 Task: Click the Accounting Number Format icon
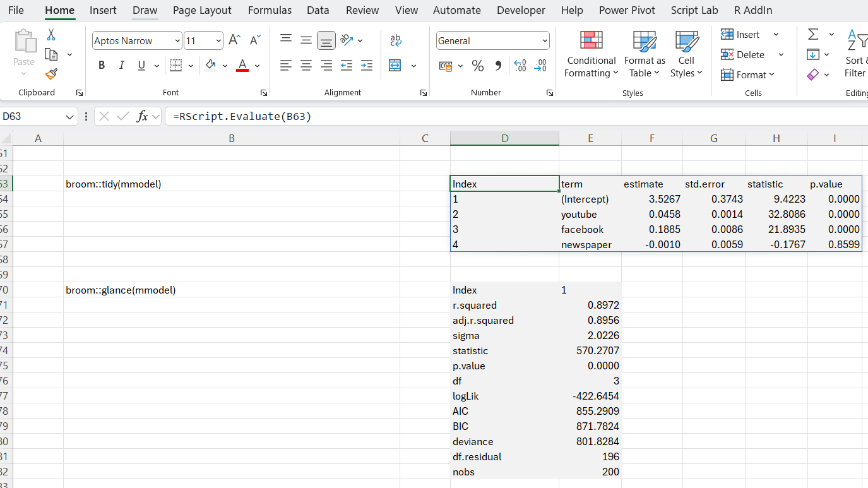(446, 66)
